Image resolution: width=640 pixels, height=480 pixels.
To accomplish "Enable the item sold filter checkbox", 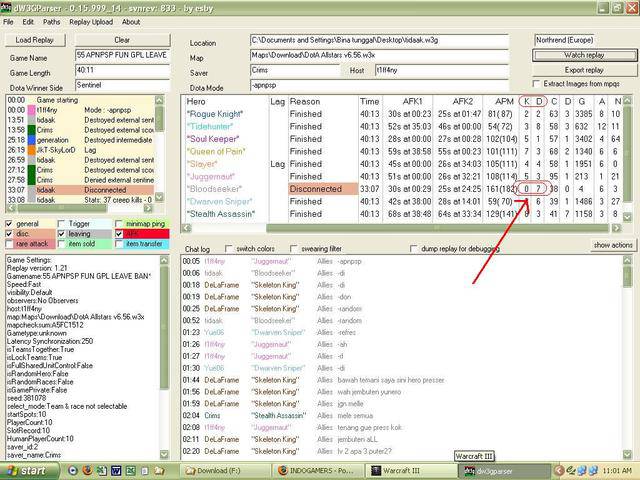I will point(61,244).
